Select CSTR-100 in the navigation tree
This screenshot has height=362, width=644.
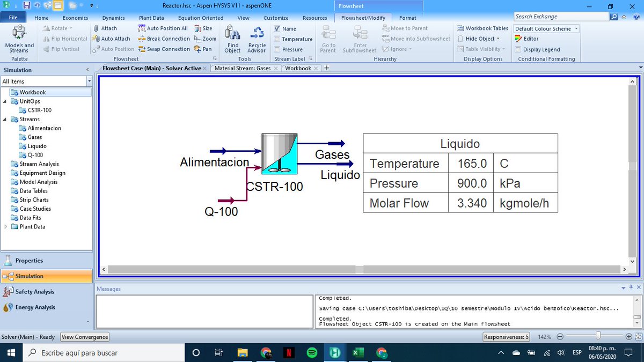(x=39, y=110)
